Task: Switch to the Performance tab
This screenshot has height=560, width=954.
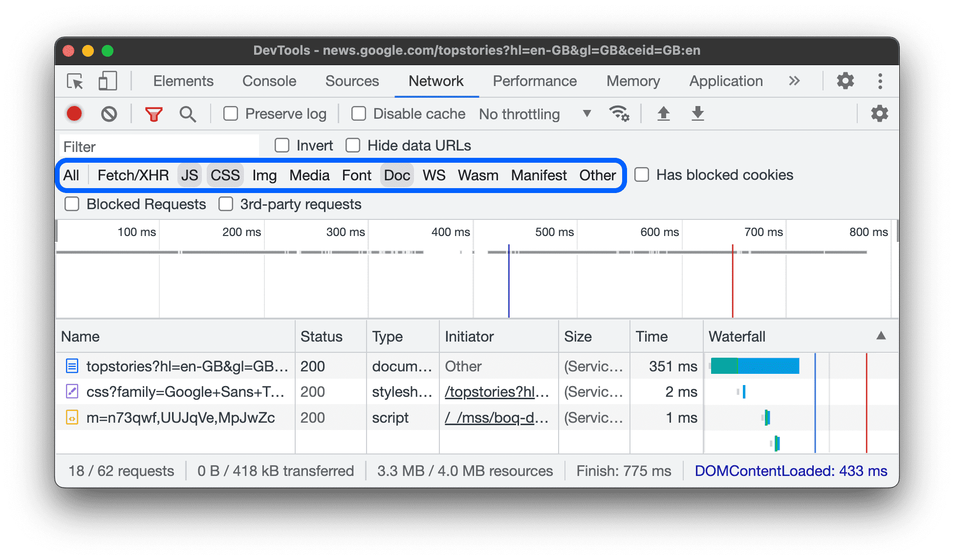Action: pyautogui.click(x=533, y=80)
